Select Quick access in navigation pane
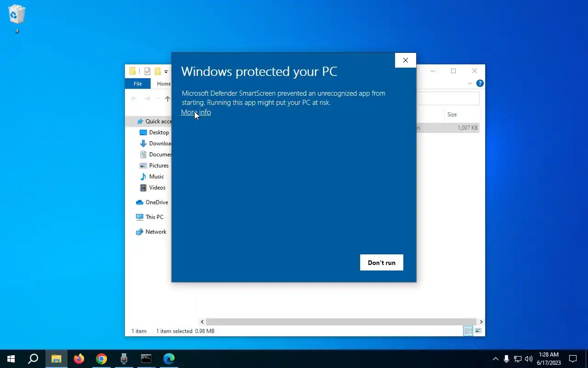This screenshot has height=368, width=588. (158, 121)
